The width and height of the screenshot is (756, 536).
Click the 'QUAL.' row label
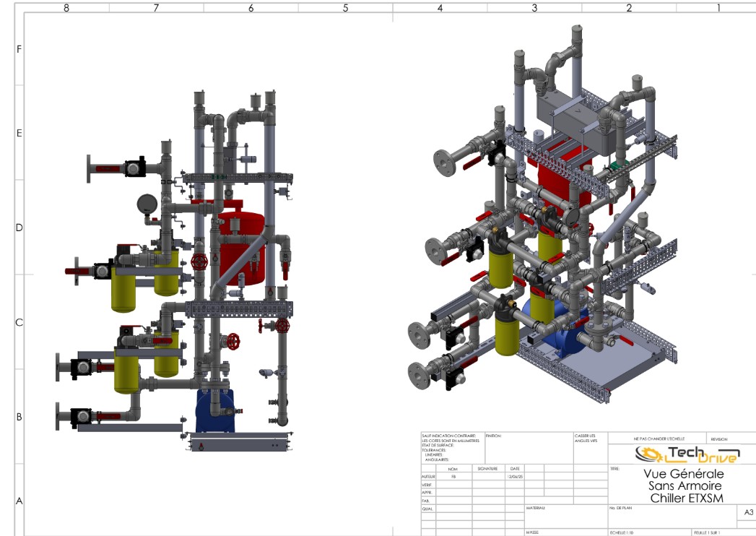pos(427,509)
